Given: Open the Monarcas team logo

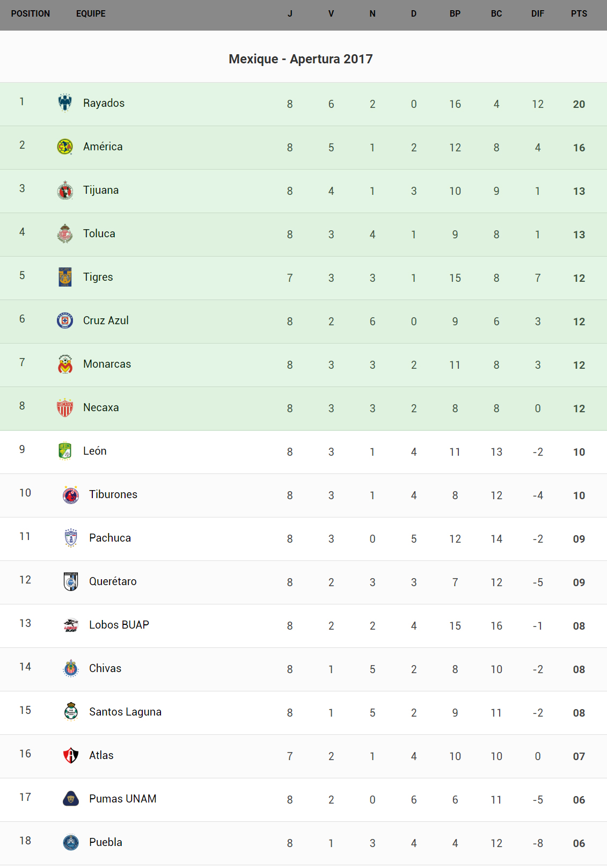Looking at the screenshot, I should point(65,364).
